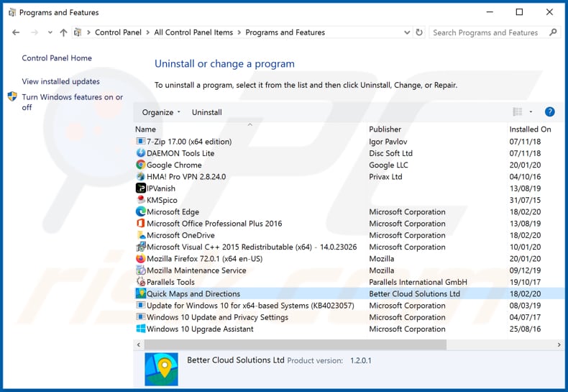Open the Organize dropdown menu

coord(161,112)
